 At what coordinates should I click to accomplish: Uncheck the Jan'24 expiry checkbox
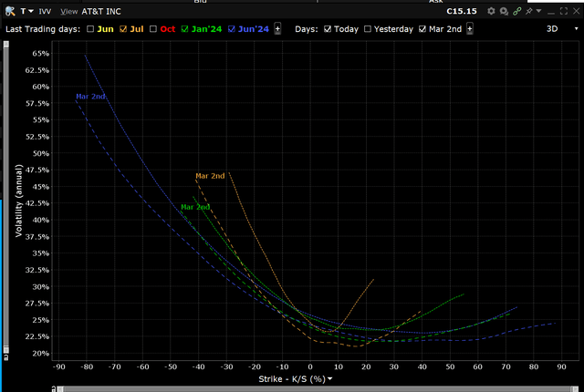[x=184, y=29]
